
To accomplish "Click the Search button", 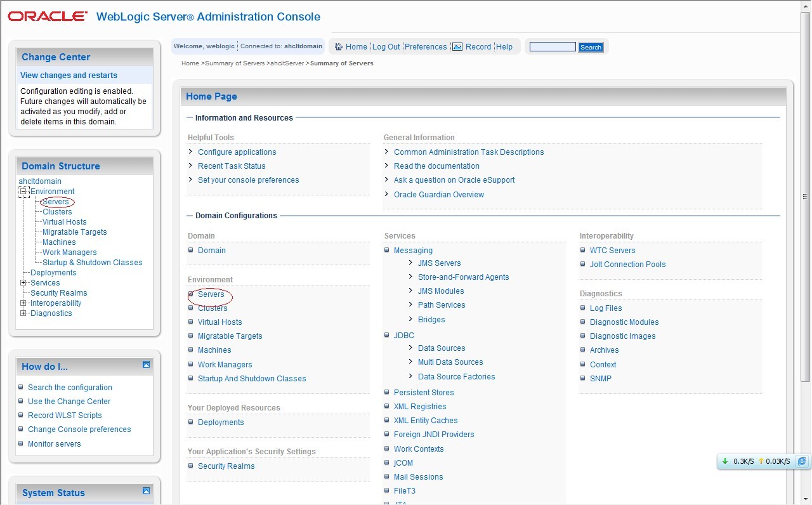I will (591, 47).
